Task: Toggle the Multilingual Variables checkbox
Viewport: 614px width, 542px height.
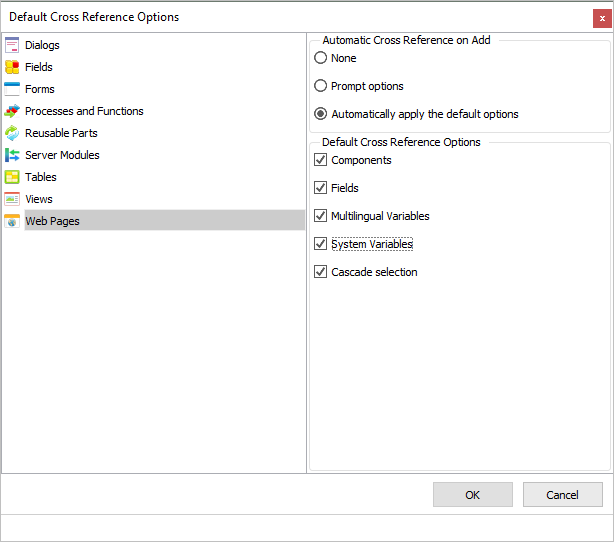Action: [x=321, y=216]
